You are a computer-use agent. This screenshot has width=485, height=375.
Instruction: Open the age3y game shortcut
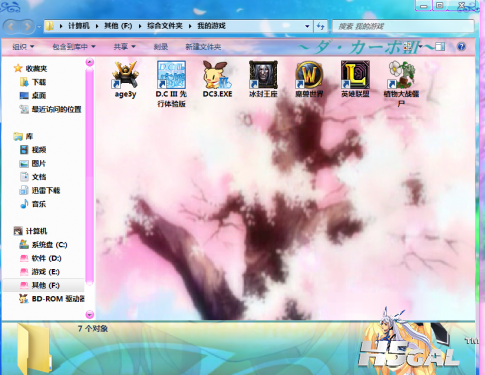coord(125,80)
